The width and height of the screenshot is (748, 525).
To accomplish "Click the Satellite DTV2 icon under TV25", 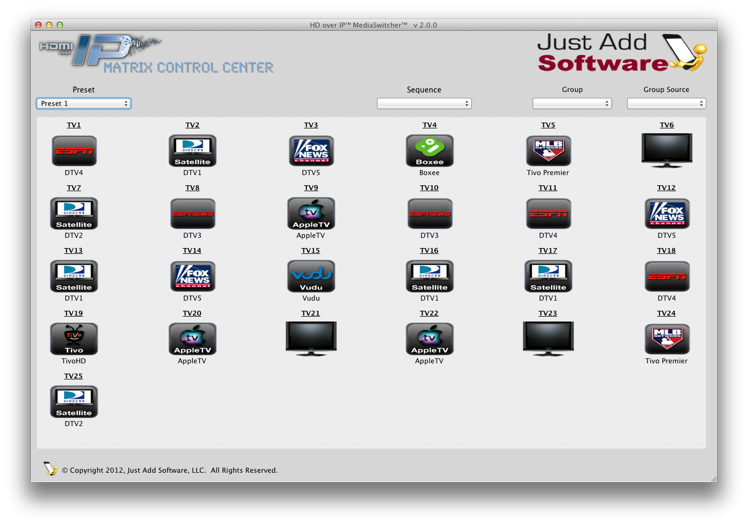I will click(x=74, y=401).
